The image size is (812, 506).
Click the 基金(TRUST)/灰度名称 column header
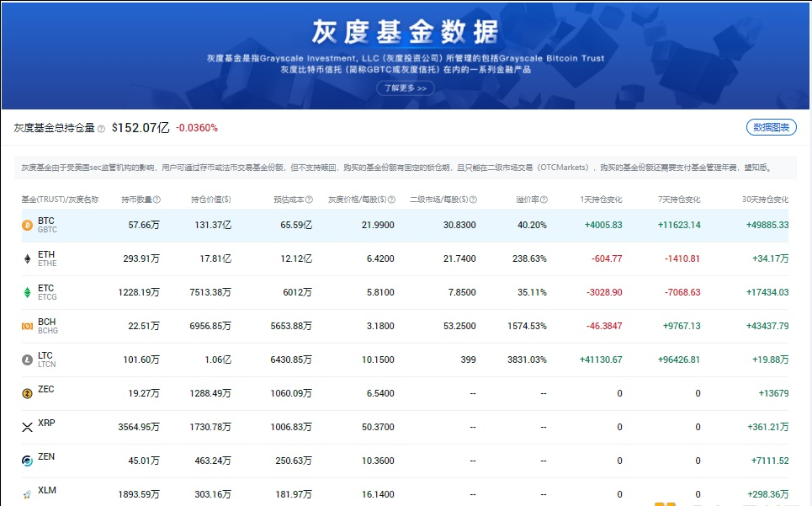[x=60, y=200]
